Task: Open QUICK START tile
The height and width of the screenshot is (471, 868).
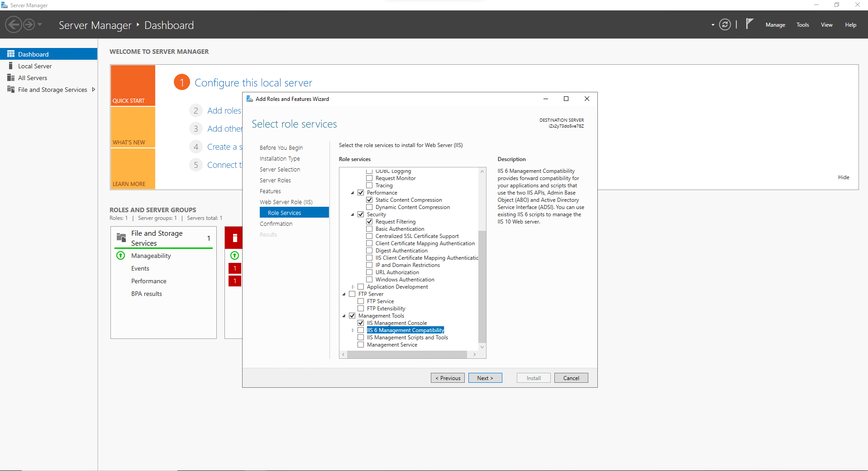Action: click(x=133, y=85)
